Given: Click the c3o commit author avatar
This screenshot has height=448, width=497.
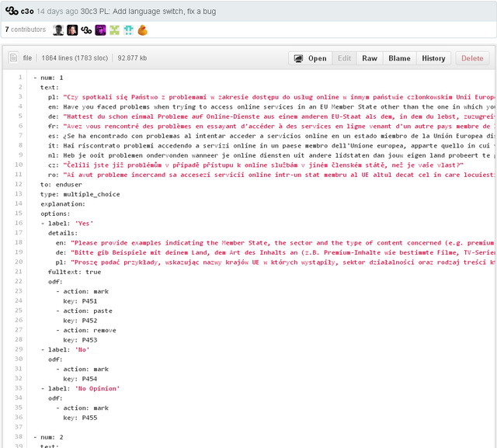Looking at the screenshot, I should click(x=12, y=11).
